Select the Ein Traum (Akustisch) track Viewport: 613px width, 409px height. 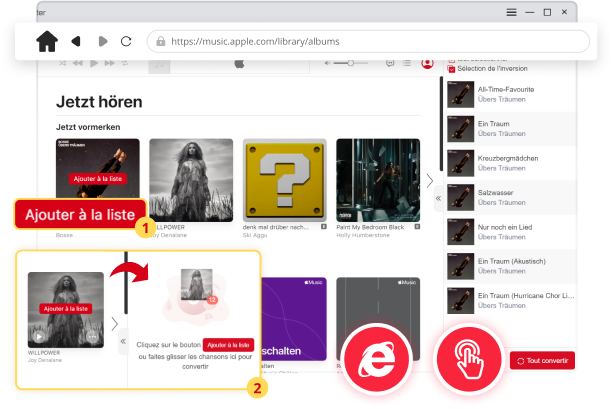point(512,266)
